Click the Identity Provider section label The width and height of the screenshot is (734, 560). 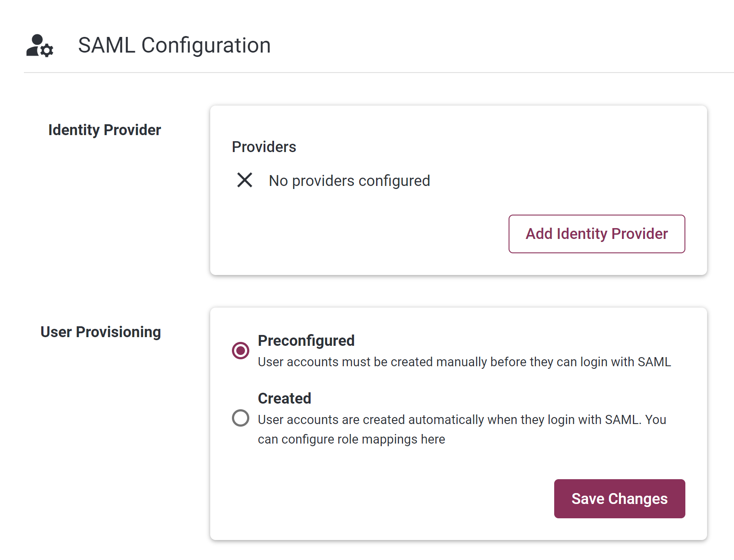(x=105, y=130)
